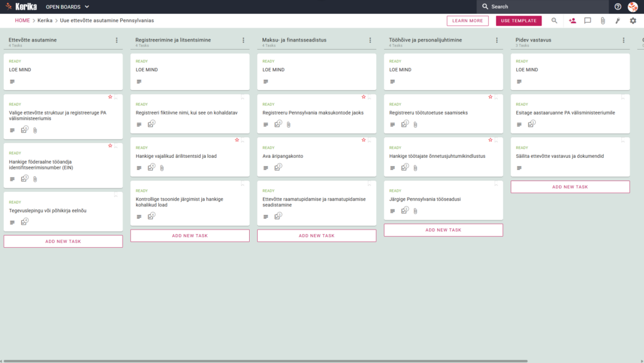Open the Ava äripangakonto card title
Screen dimensions: 644x363
click(282, 156)
